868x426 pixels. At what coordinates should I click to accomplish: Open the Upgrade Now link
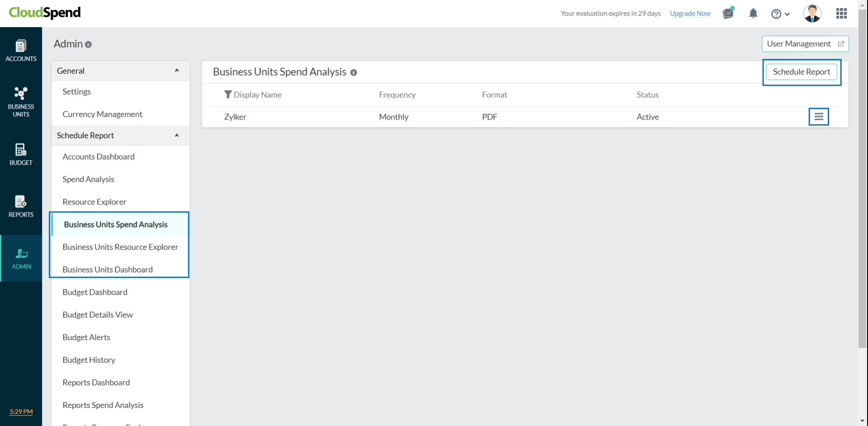coord(690,13)
